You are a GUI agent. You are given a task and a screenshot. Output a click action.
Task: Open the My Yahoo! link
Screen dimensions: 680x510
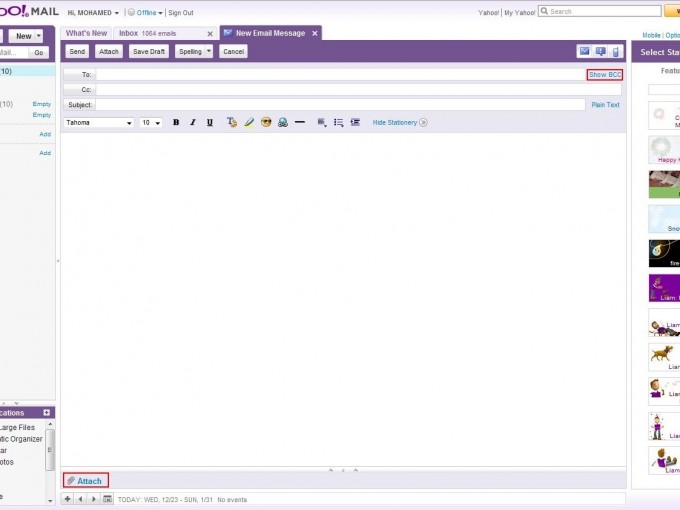(520, 13)
